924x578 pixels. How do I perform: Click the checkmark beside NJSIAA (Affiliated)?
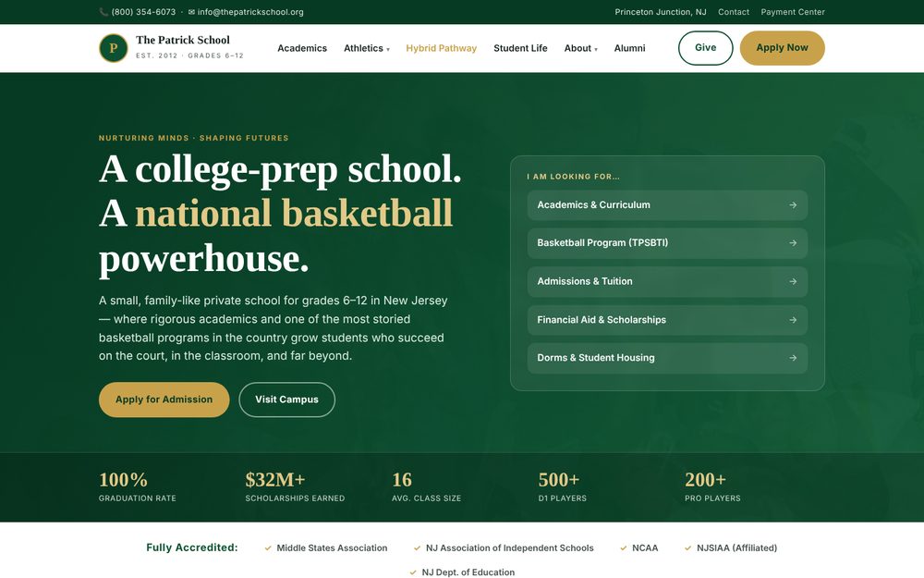pos(687,548)
